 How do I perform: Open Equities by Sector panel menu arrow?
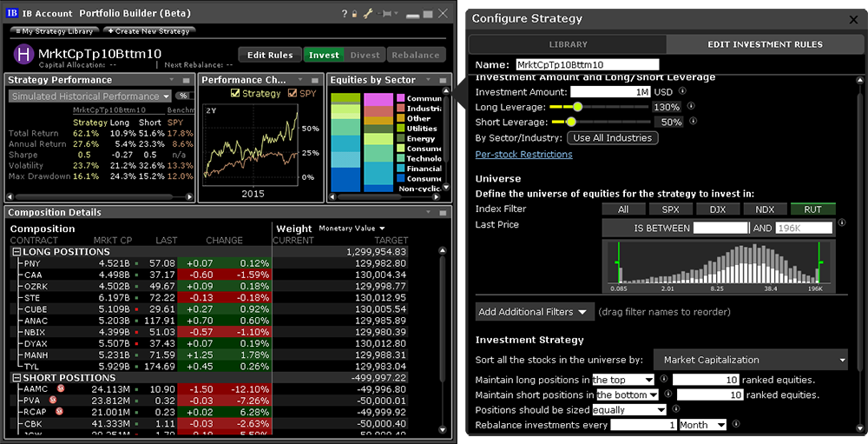(428, 81)
